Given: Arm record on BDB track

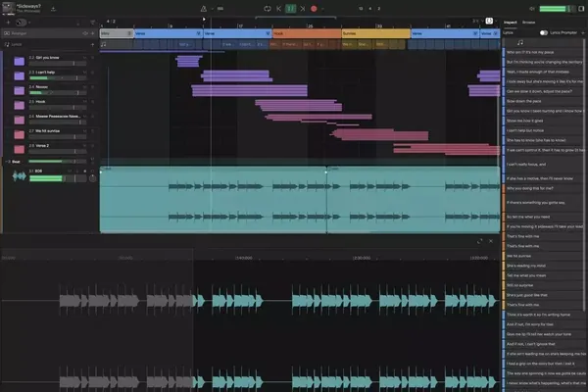Looking at the screenshot, I should (x=84, y=171).
